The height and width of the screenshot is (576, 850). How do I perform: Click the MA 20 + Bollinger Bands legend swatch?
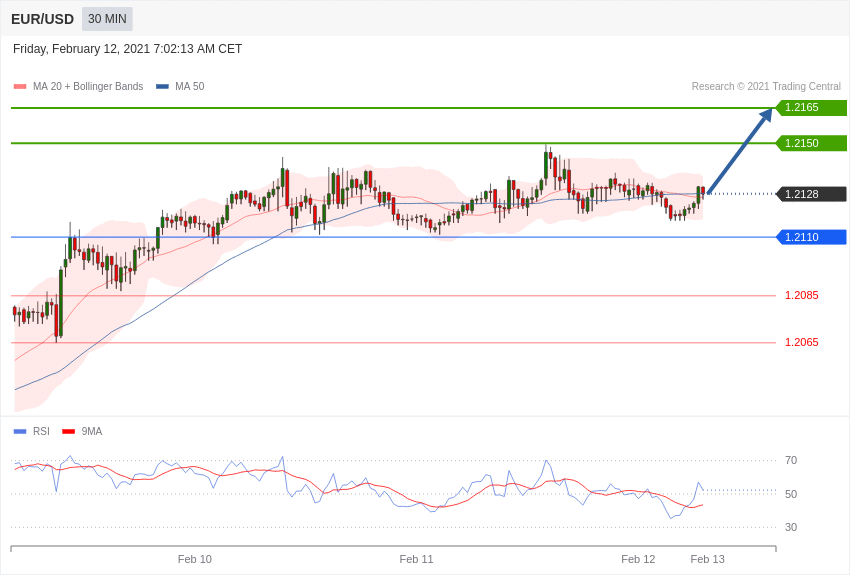[20, 87]
